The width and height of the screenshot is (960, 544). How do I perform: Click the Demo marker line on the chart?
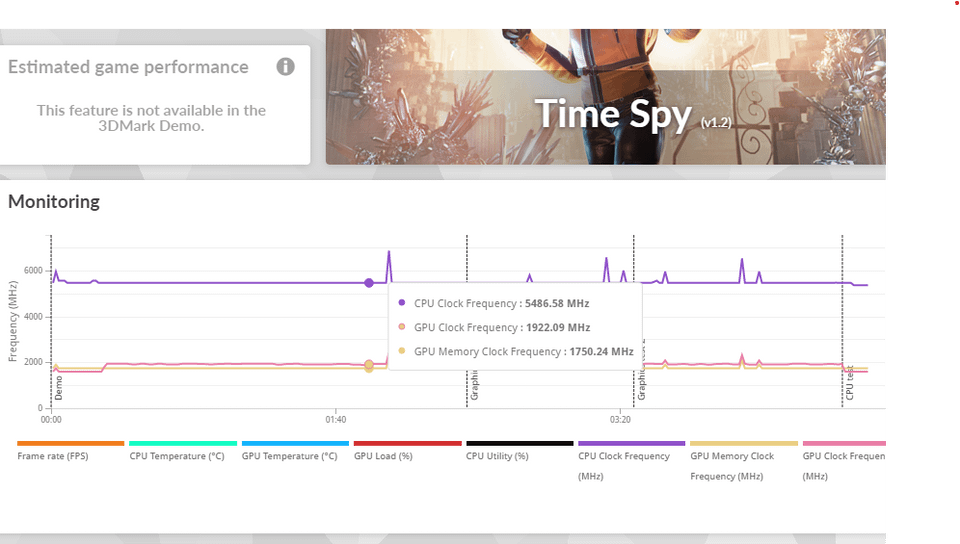tap(51, 321)
